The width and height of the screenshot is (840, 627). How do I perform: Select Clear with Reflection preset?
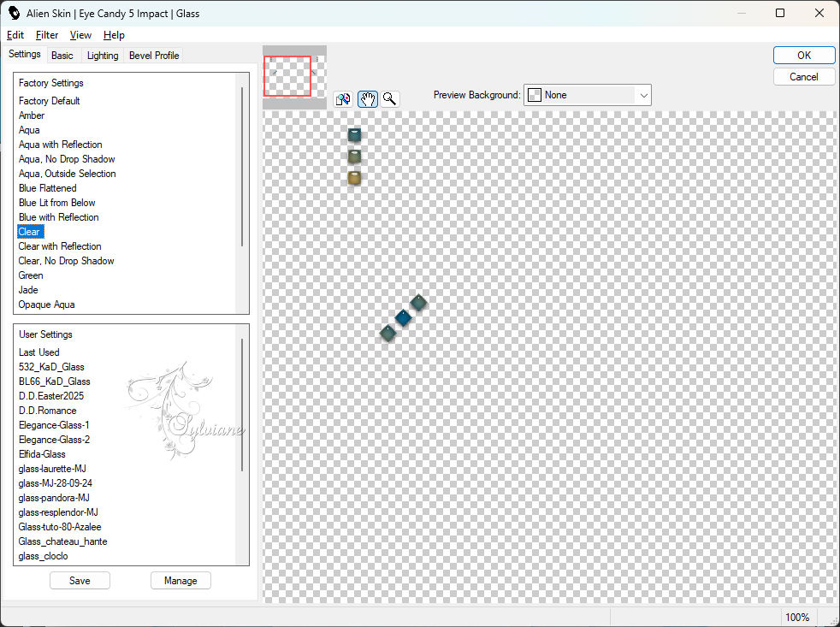pos(60,246)
